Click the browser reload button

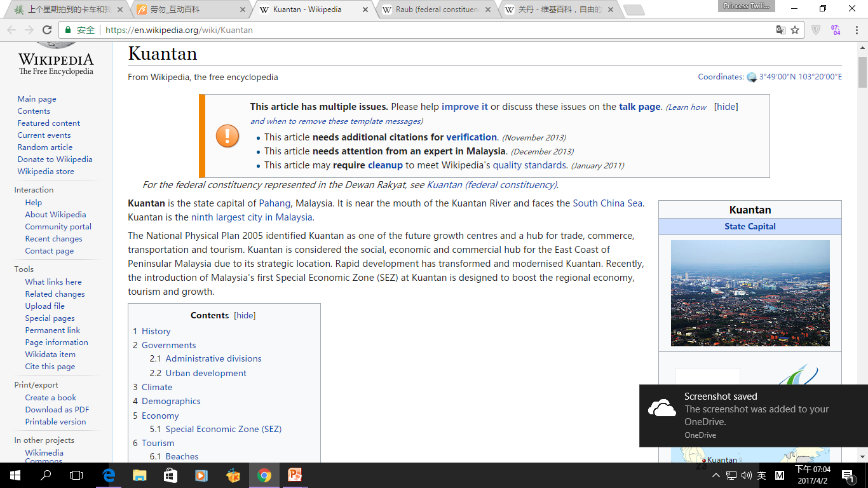click(x=46, y=30)
